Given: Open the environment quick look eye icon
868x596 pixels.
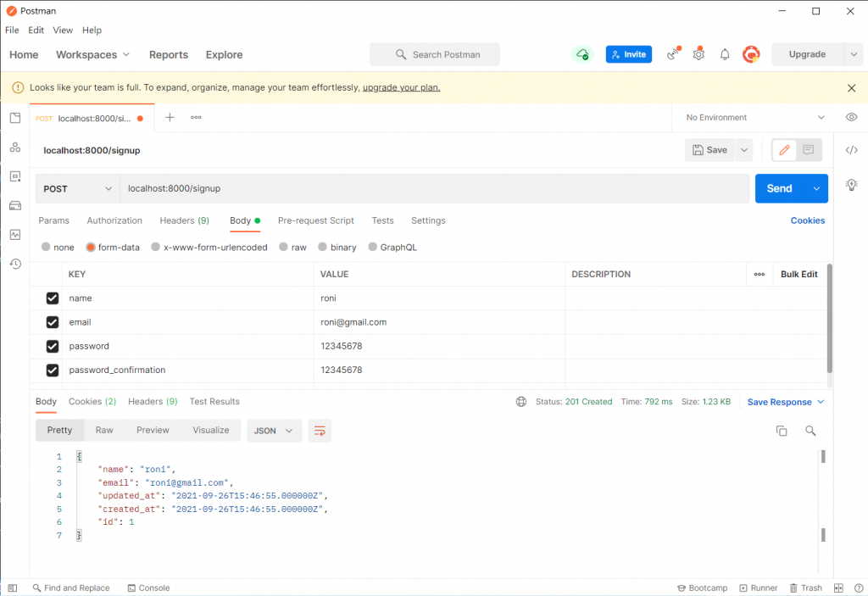Looking at the screenshot, I should 851,118.
